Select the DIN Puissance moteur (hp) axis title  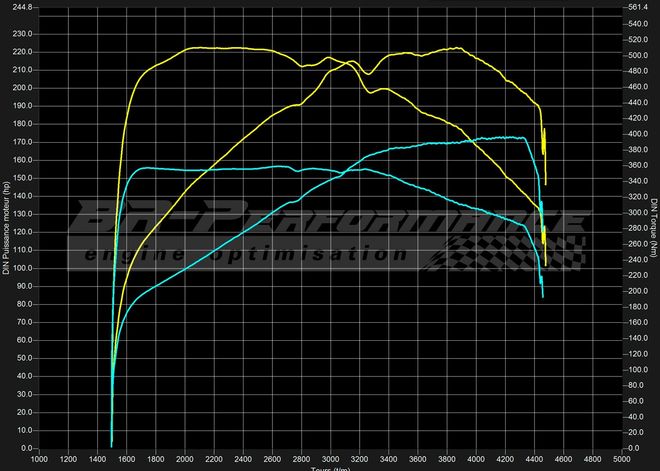[7, 227]
